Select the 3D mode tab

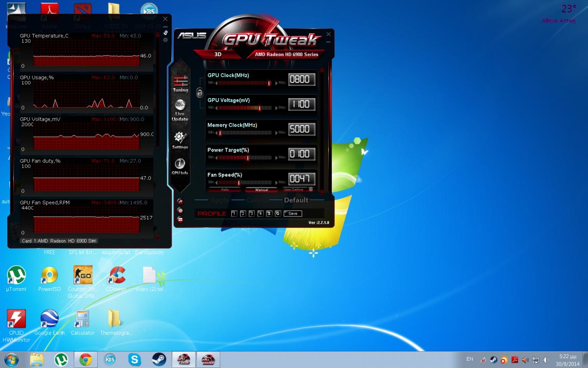(x=218, y=54)
